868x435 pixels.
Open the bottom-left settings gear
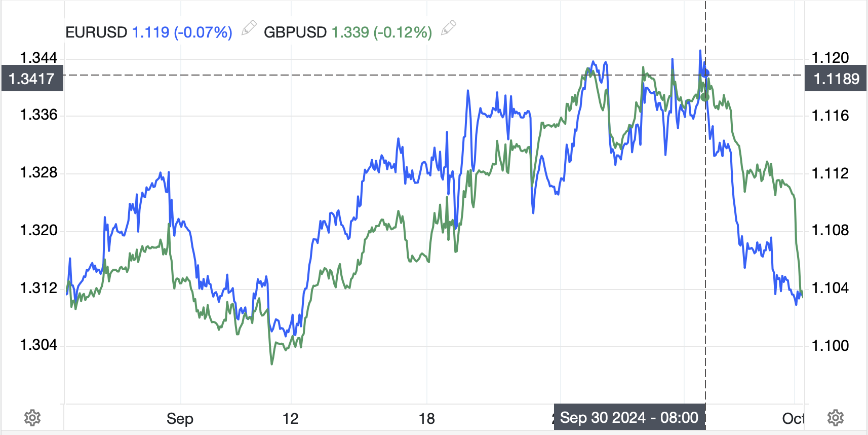[x=32, y=418]
